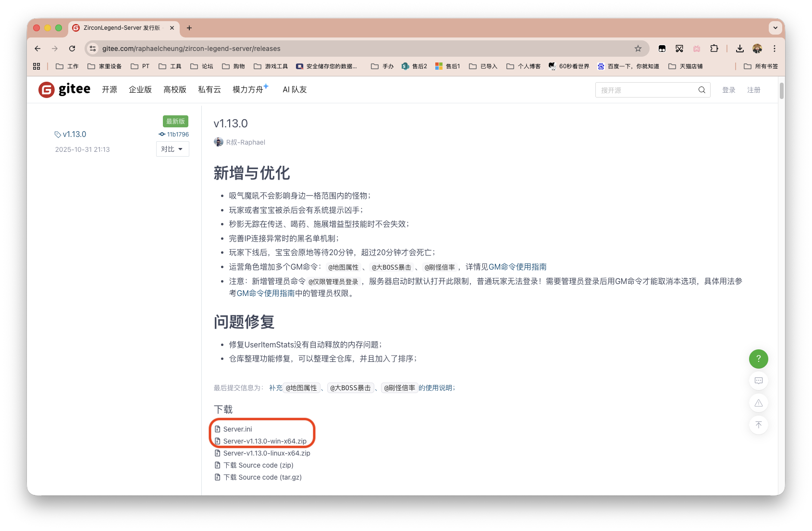The width and height of the screenshot is (812, 531).
Task: Click the back-to-top arrow icon
Action: pos(758,425)
